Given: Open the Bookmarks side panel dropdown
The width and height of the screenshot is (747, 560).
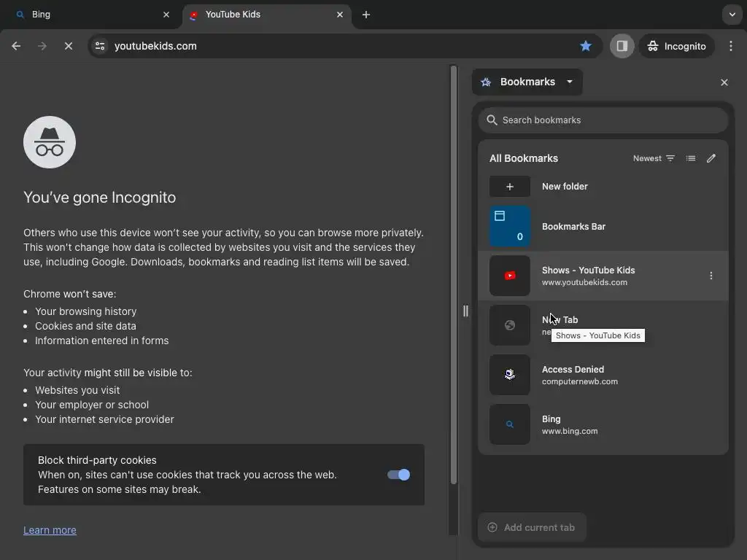Looking at the screenshot, I should tap(527, 82).
